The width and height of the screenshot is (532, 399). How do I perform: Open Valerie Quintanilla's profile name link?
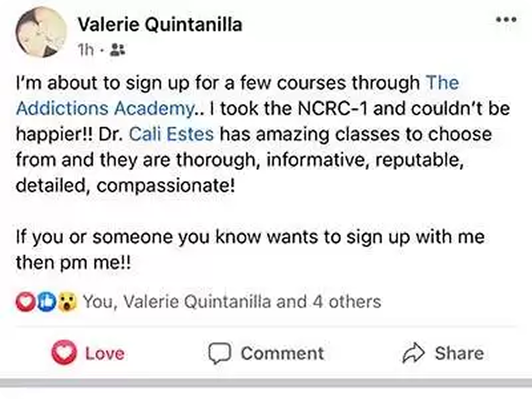160,25
